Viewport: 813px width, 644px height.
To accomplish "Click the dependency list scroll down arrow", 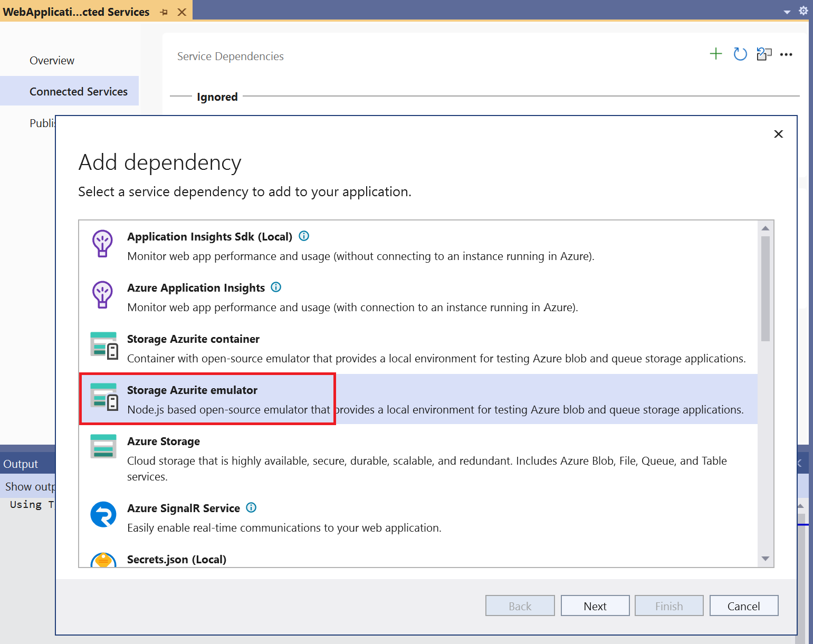I will (766, 559).
